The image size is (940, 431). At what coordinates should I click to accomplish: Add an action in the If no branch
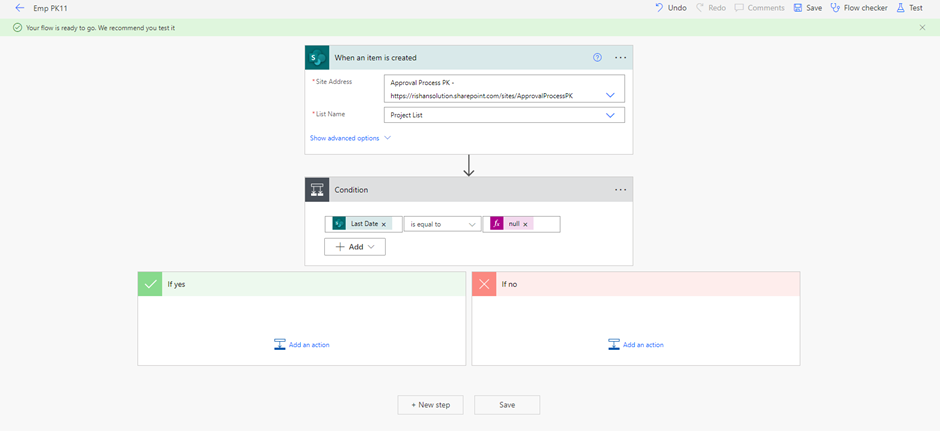(x=636, y=345)
